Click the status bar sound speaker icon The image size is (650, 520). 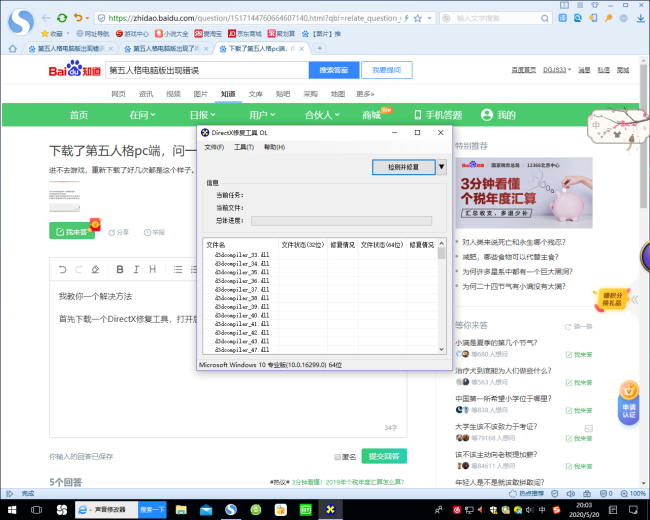(x=571, y=493)
